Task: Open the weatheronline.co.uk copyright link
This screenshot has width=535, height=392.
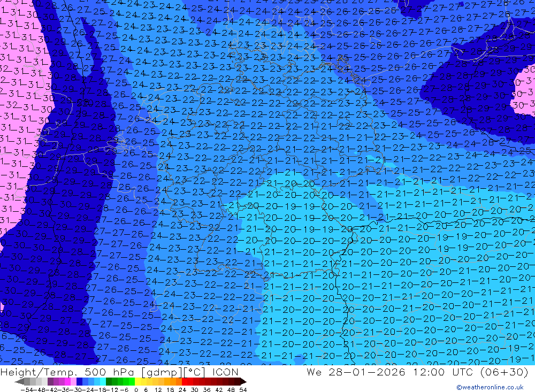Action: pyautogui.click(x=490, y=387)
